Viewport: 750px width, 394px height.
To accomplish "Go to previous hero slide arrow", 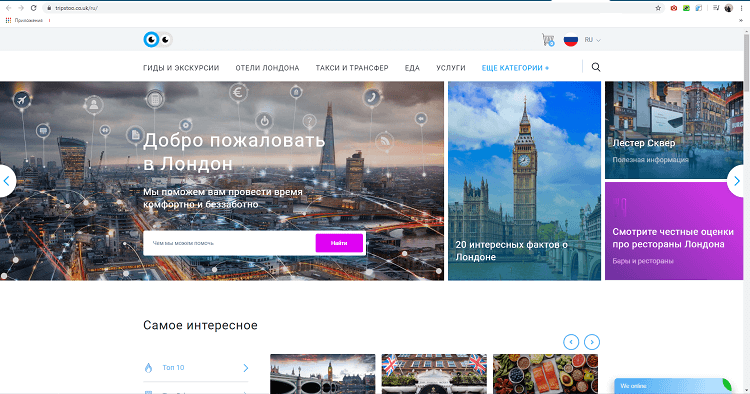I will [x=7, y=181].
